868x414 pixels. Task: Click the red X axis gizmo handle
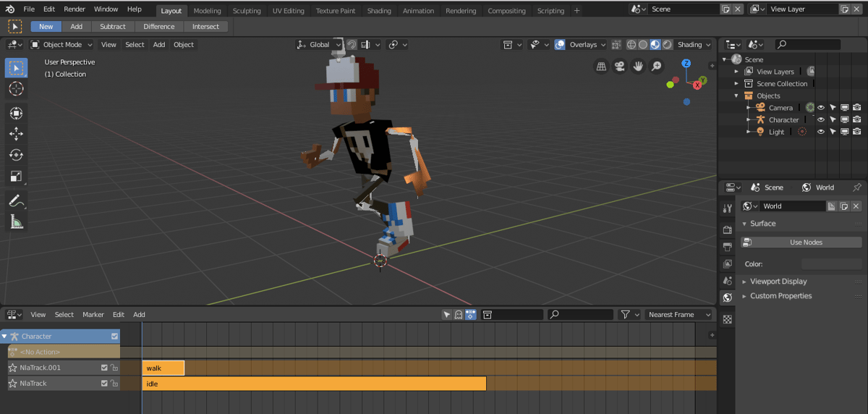coord(698,85)
